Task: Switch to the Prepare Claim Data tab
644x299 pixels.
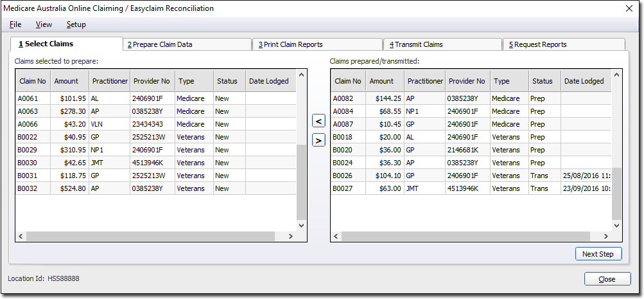Action: [x=186, y=44]
